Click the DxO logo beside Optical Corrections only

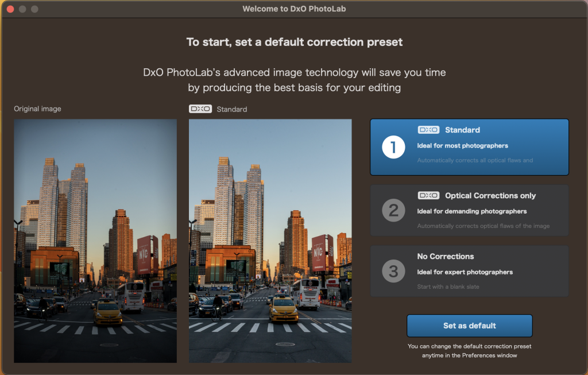[x=428, y=195]
